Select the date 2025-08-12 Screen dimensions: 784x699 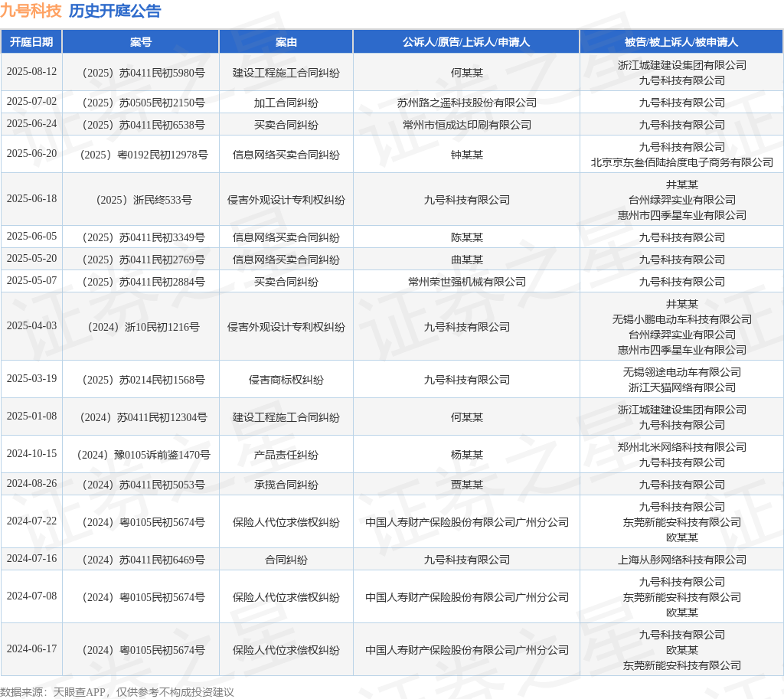click(31, 71)
